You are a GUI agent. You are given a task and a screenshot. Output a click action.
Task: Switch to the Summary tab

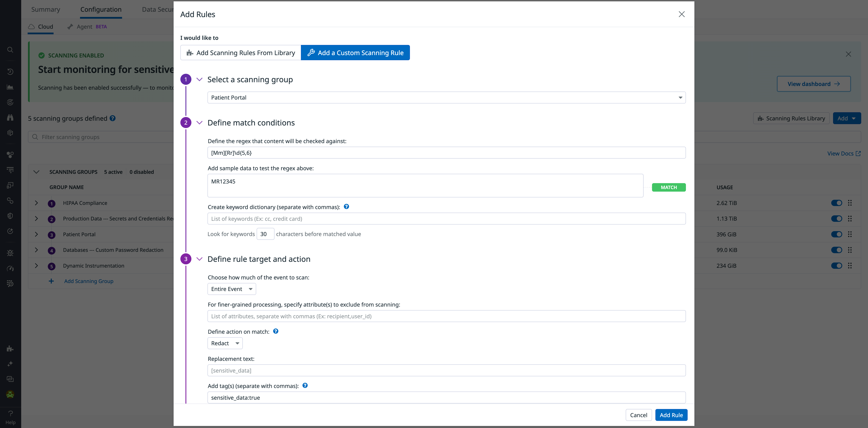point(45,9)
